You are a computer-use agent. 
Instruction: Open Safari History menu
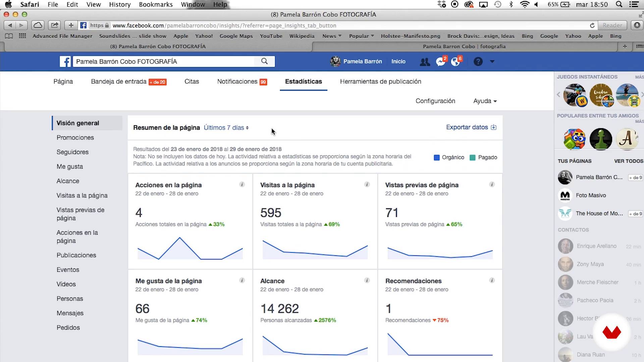click(x=120, y=4)
